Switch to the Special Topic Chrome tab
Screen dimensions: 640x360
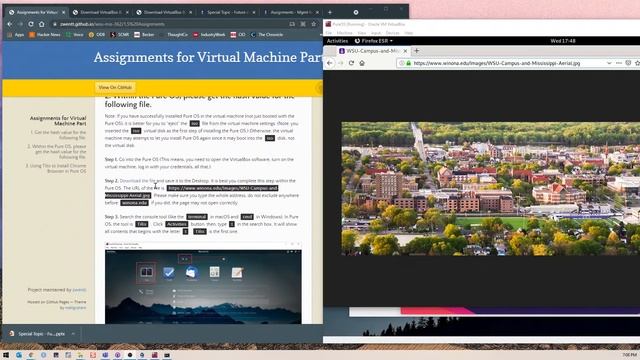pyautogui.click(x=228, y=12)
